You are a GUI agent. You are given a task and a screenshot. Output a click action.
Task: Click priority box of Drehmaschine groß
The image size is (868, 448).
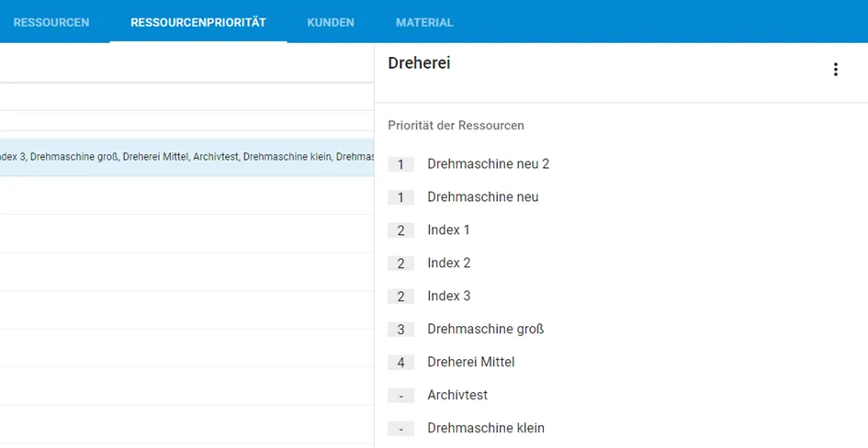[x=400, y=330]
